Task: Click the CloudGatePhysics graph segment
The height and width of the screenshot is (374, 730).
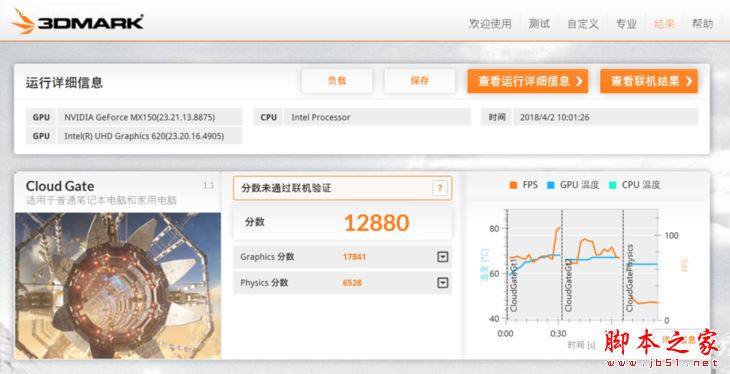Action: tap(641, 265)
